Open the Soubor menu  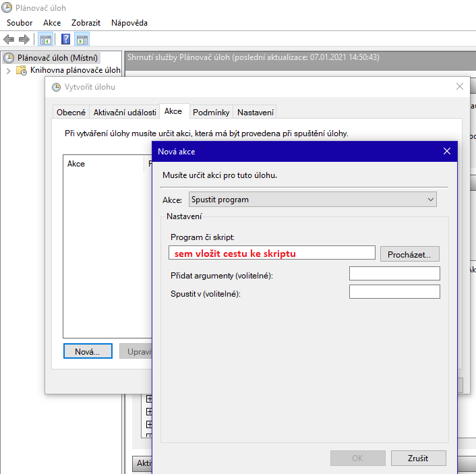pyautogui.click(x=20, y=23)
